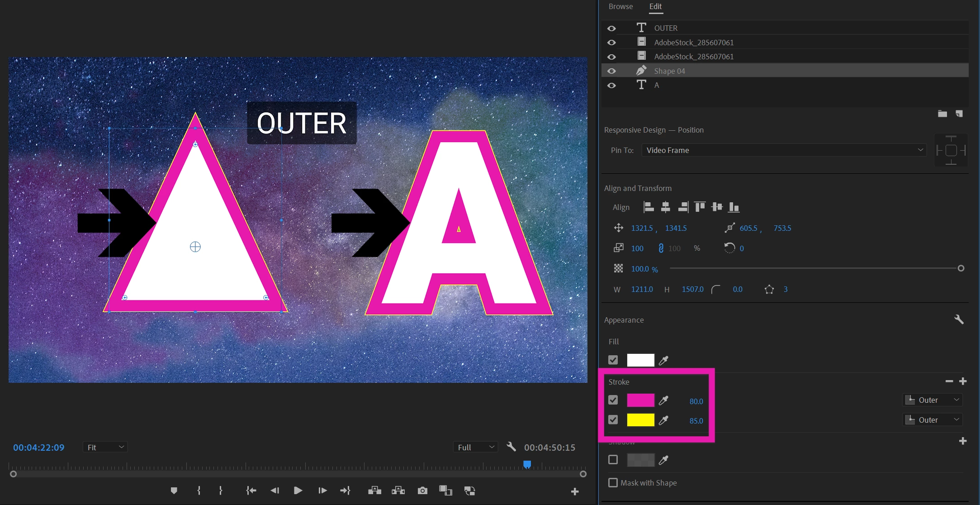Select the Edit tab
The height and width of the screenshot is (505, 980).
tap(655, 6)
